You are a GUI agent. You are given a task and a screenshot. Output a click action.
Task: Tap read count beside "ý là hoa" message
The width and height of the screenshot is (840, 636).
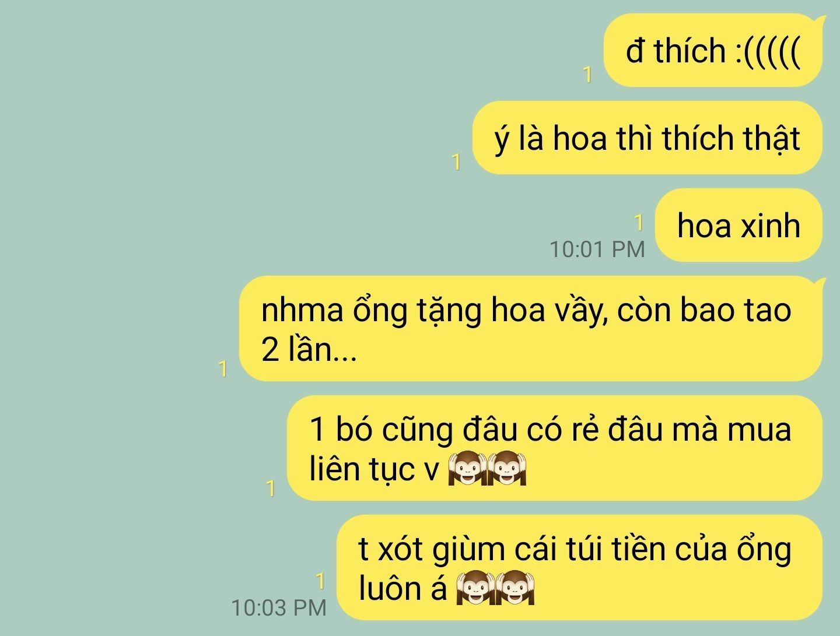[456, 161]
